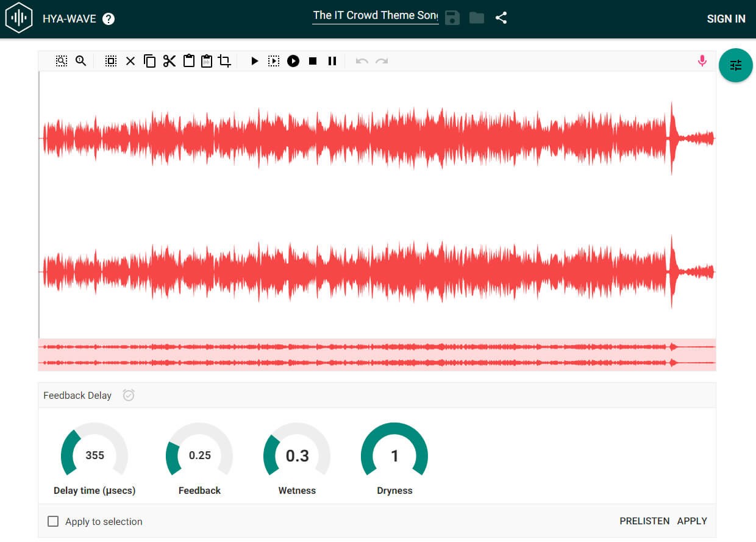Click the select all icon
Screen dimensions: 756x542
[111, 61]
